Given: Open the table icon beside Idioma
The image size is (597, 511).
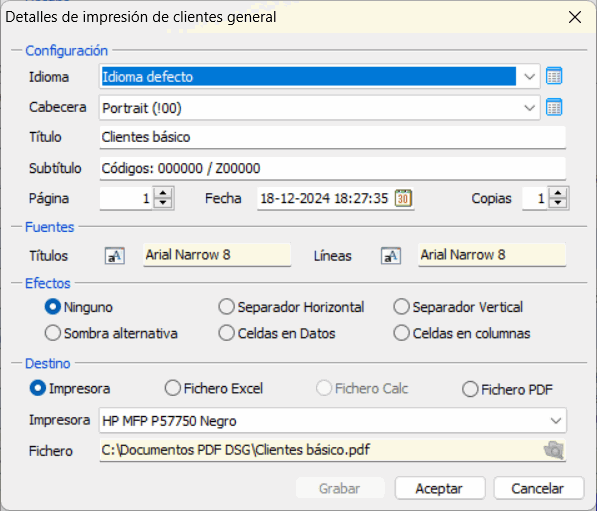Looking at the screenshot, I should 554,76.
